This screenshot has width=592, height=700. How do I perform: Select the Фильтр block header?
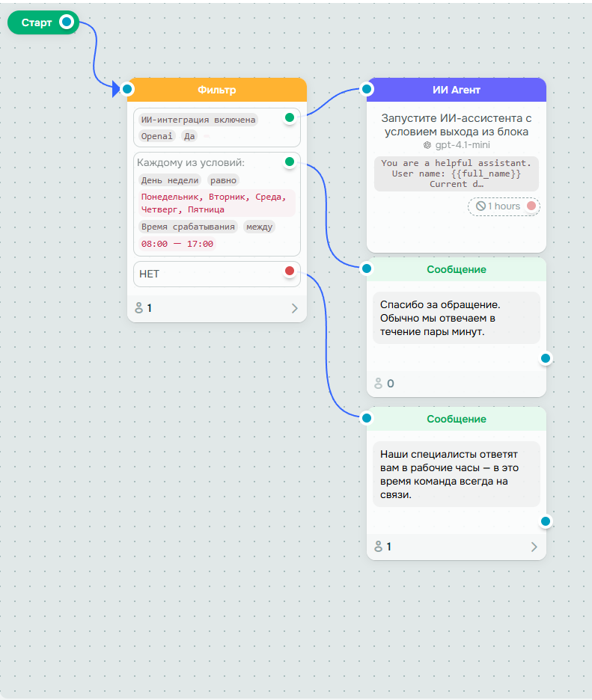217,90
